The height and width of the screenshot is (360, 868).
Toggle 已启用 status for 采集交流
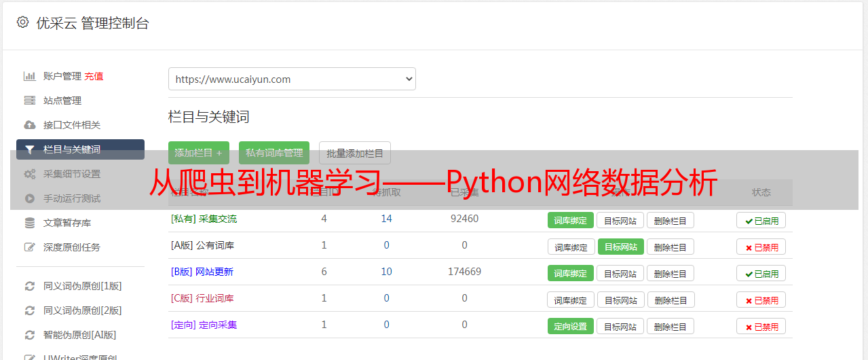761,220
